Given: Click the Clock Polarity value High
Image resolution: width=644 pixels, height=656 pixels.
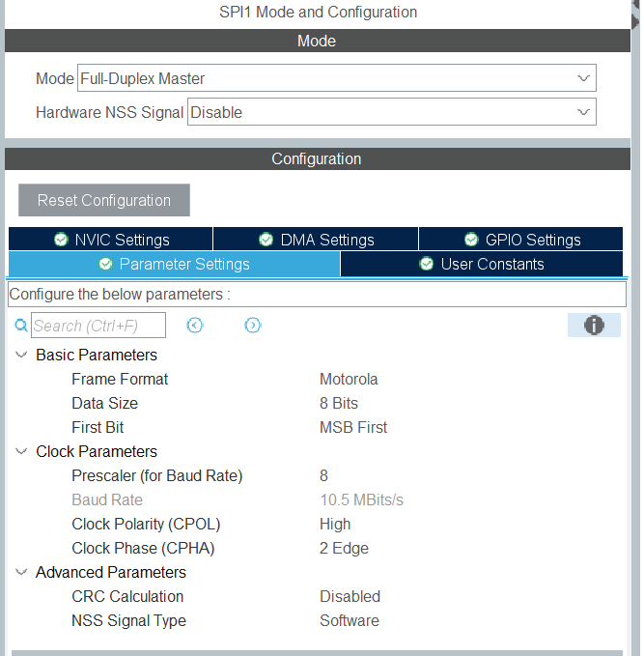Looking at the screenshot, I should [x=335, y=524].
